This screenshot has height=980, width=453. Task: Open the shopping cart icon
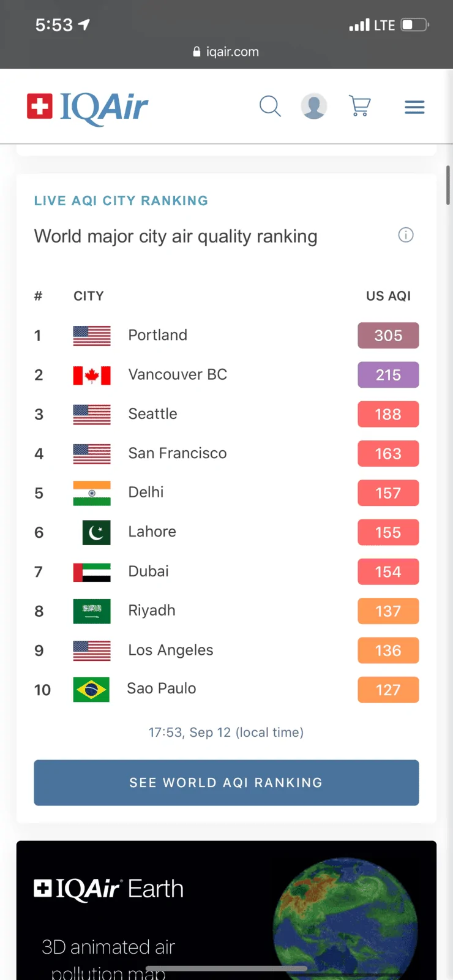pos(360,106)
